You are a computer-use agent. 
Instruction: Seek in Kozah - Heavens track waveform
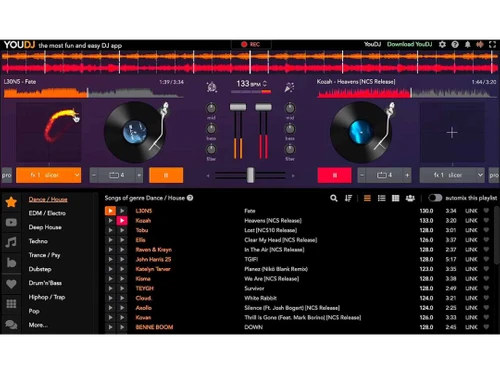407,93
